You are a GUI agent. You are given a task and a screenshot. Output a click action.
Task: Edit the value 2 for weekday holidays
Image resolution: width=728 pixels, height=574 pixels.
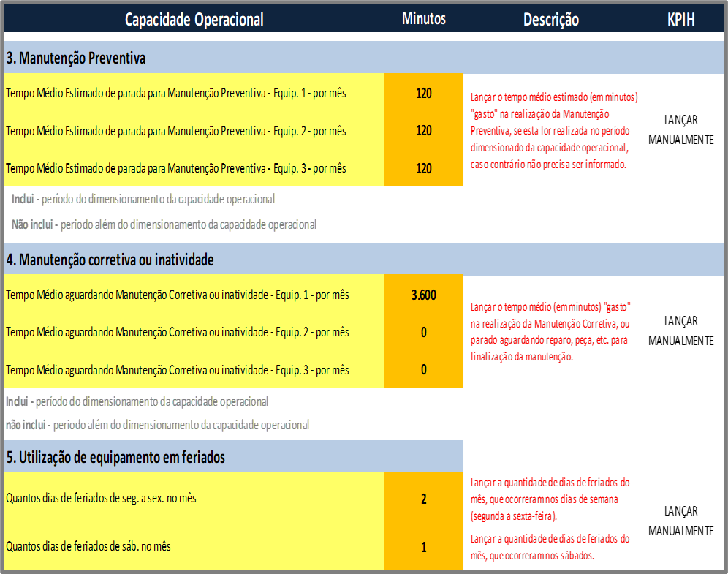pyautogui.click(x=423, y=499)
